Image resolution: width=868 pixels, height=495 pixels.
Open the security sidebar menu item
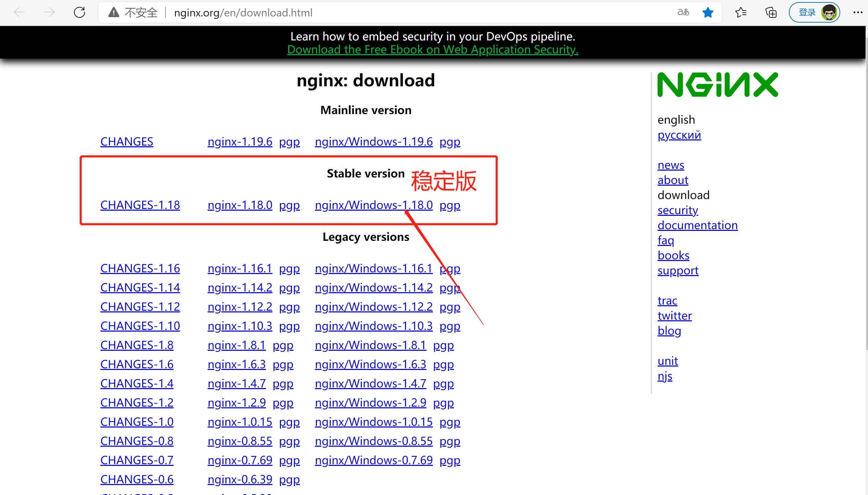(677, 210)
